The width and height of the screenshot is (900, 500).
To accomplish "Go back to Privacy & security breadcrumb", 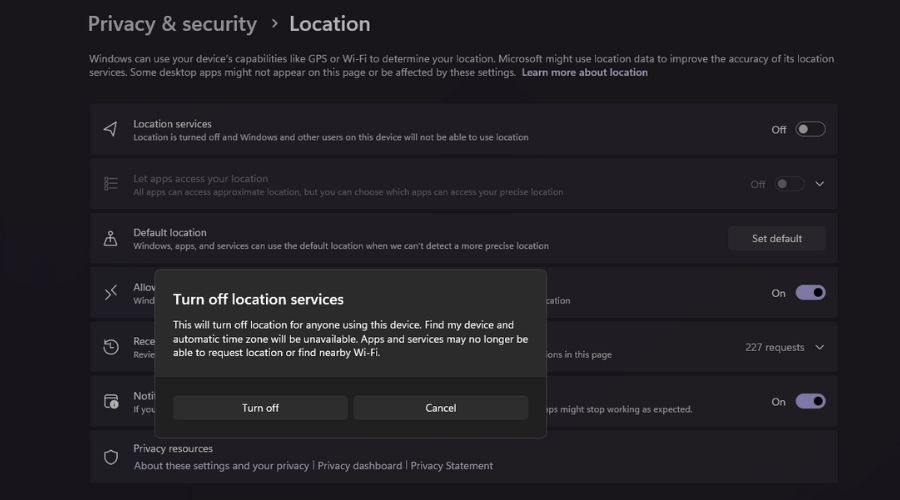I will 172,24.
